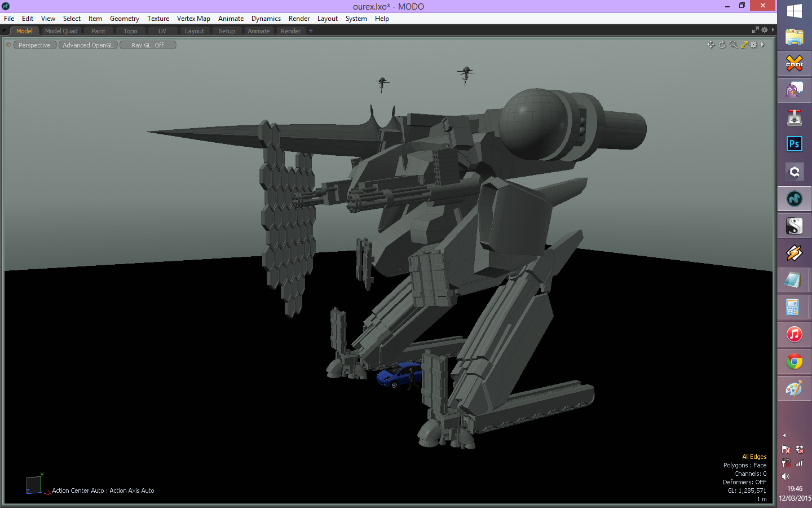812x508 pixels.
Task: Click the viewport pan (move arrows) icon
Action: pos(710,45)
